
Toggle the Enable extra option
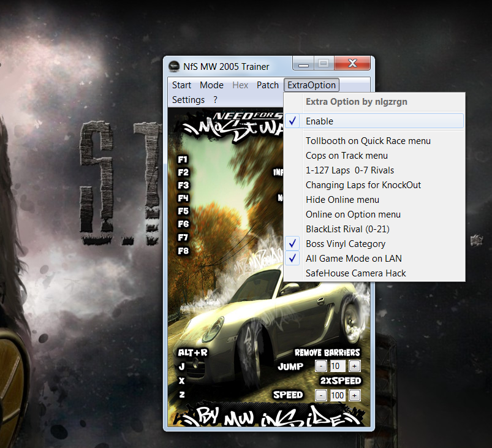click(x=374, y=121)
